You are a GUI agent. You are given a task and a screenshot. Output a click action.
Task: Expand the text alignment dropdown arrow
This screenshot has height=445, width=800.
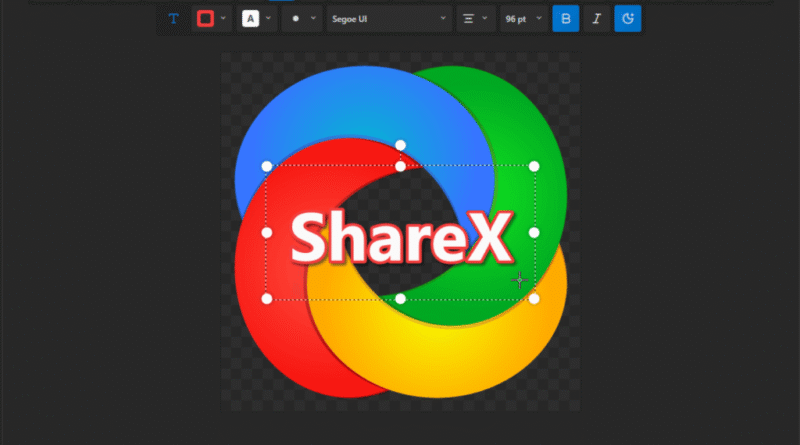pos(485,18)
